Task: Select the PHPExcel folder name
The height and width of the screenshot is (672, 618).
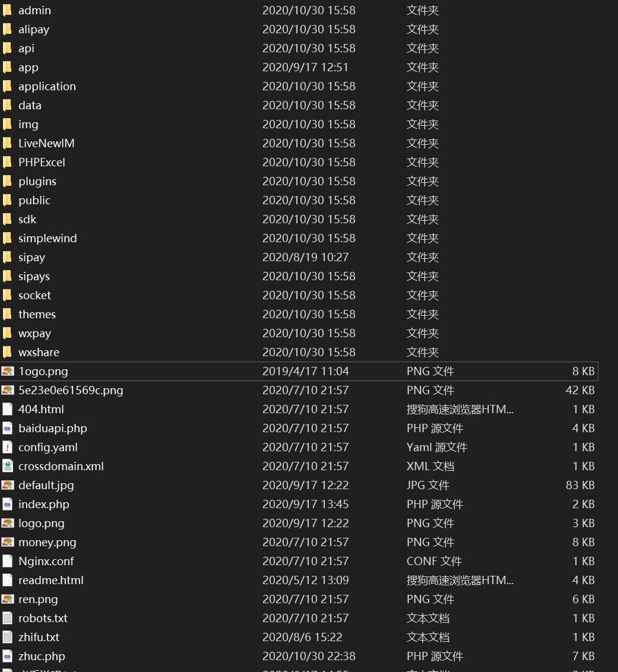Action: tap(42, 163)
